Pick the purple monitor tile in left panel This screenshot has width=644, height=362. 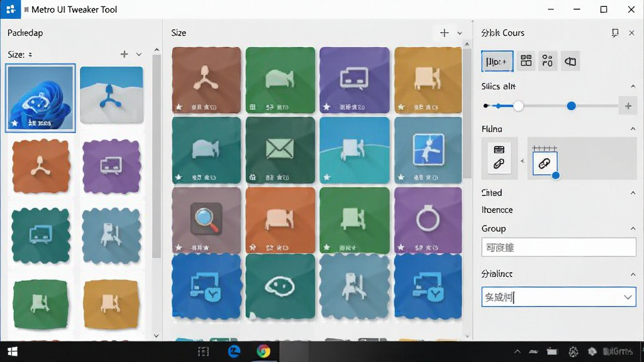[111, 166]
